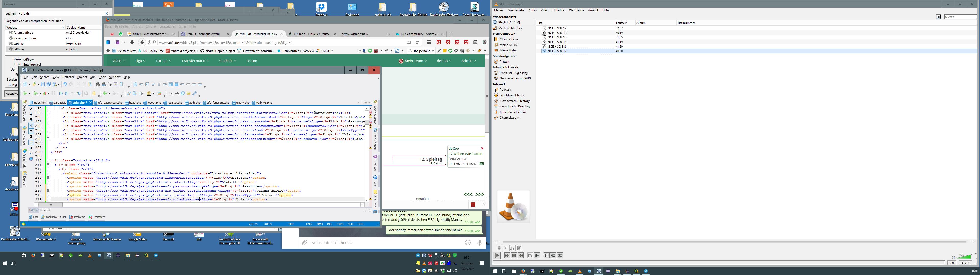Click the green back navigation arrow in PhpED
The image size is (980, 275).
pos(105,93)
